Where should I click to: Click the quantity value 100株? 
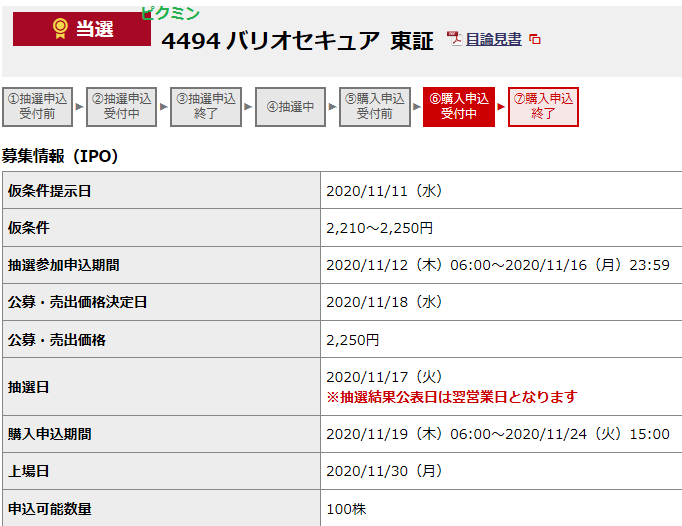[x=346, y=509]
